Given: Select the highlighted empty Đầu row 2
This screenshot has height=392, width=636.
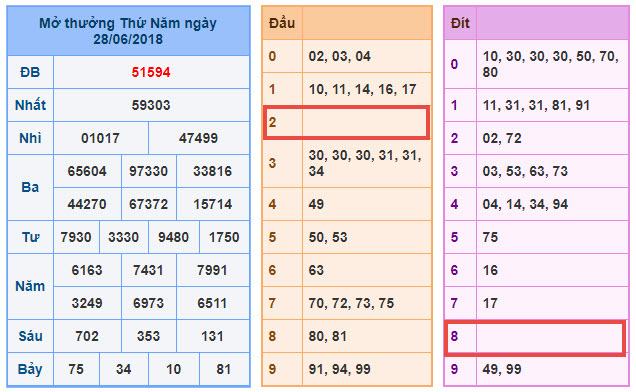Looking at the screenshot, I should pos(346,122).
